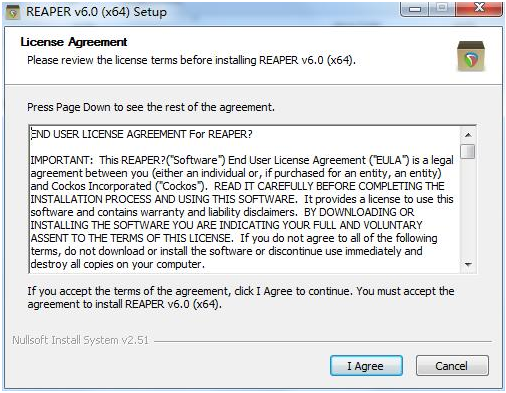Close the REAPER Setup window
The width and height of the screenshot is (506, 393).
click(x=479, y=9)
